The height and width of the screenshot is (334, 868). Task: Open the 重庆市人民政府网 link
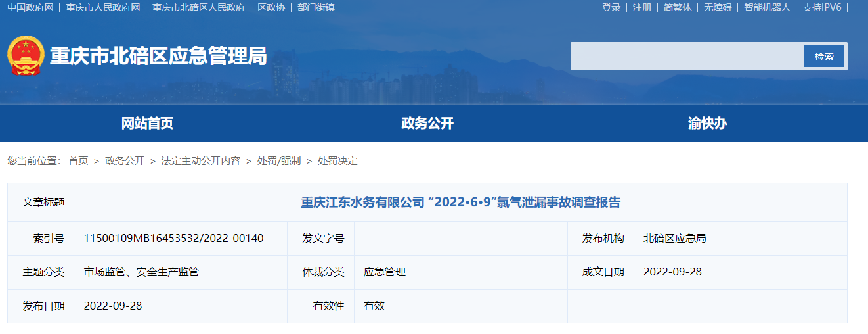pos(103,7)
